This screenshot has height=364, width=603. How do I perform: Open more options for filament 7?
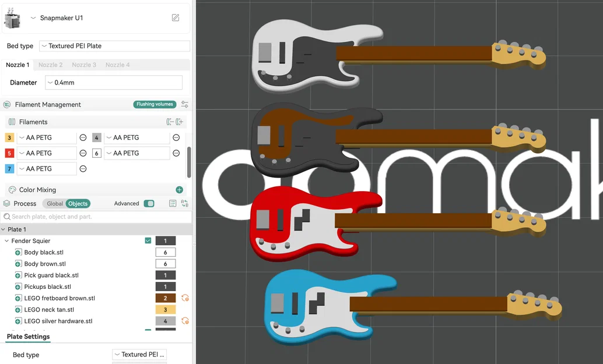tap(83, 168)
